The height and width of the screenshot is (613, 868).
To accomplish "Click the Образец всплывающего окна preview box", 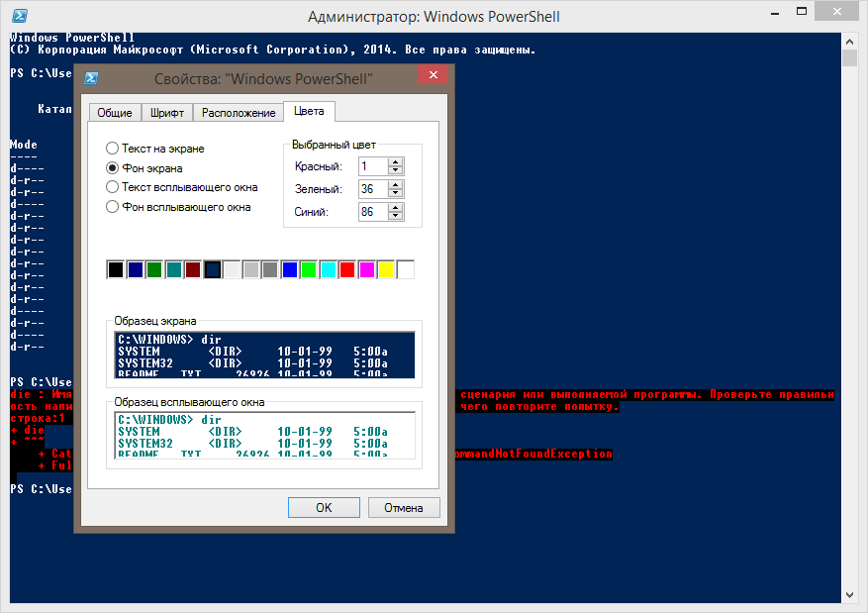I will (264, 436).
